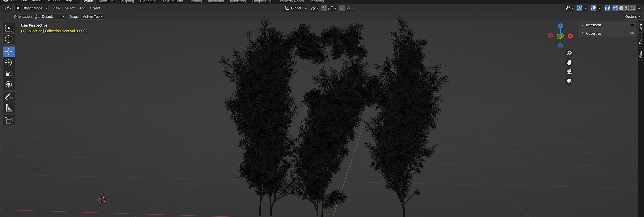Switch to rendered viewport shading

[633, 8]
